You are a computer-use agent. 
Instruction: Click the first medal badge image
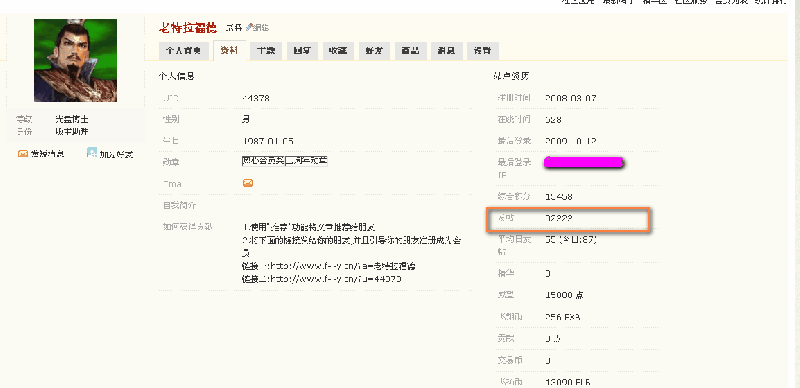click(x=263, y=161)
